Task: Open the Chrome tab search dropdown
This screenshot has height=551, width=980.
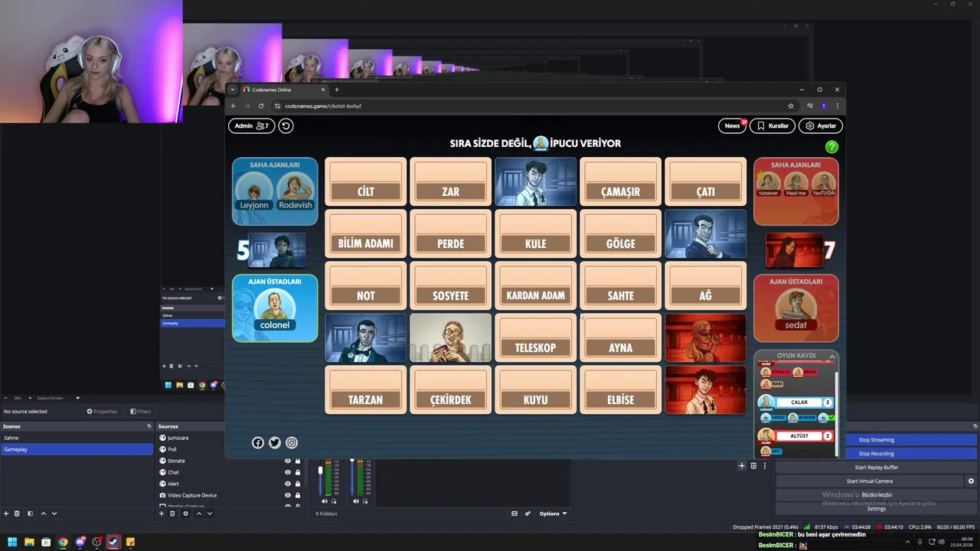Action: click(x=233, y=90)
